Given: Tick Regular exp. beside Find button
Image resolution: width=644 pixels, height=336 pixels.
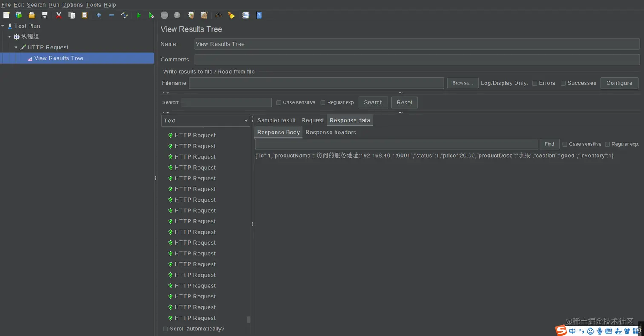Looking at the screenshot, I should (607, 144).
